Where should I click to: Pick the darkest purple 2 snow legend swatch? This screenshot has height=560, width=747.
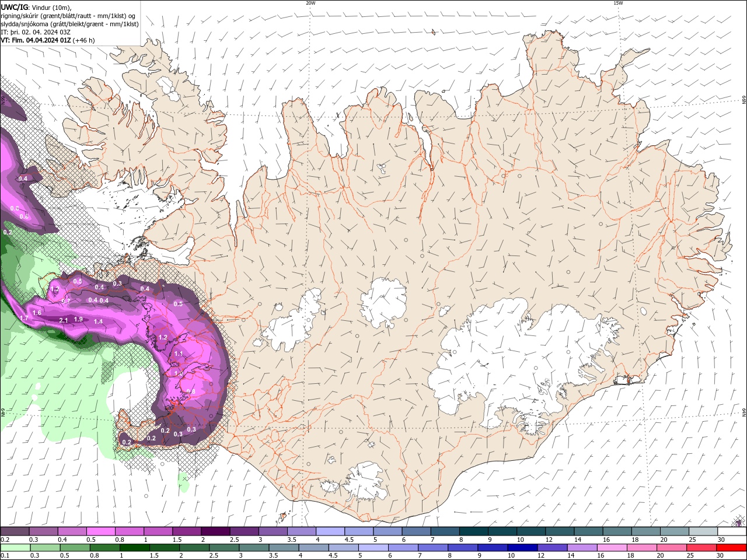(215, 531)
